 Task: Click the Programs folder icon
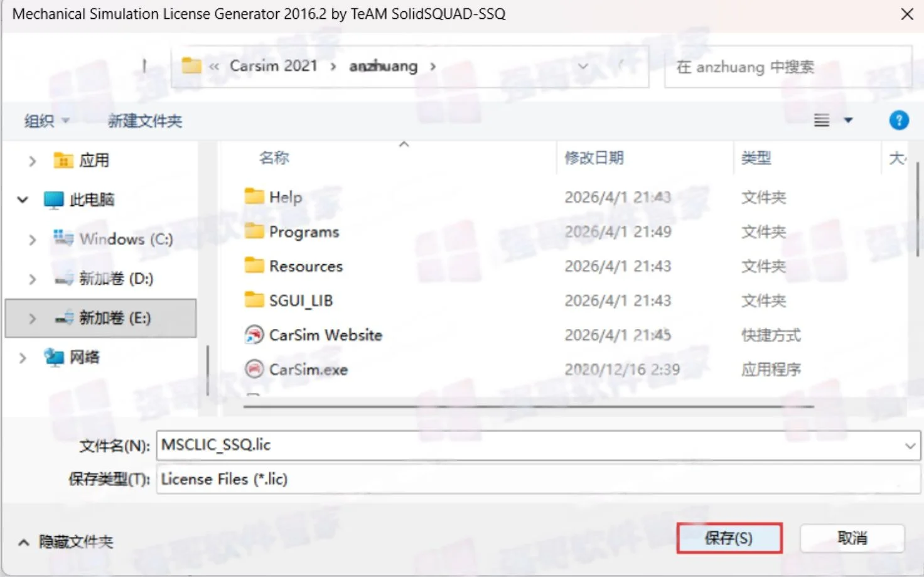pyautogui.click(x=254, y=231)
